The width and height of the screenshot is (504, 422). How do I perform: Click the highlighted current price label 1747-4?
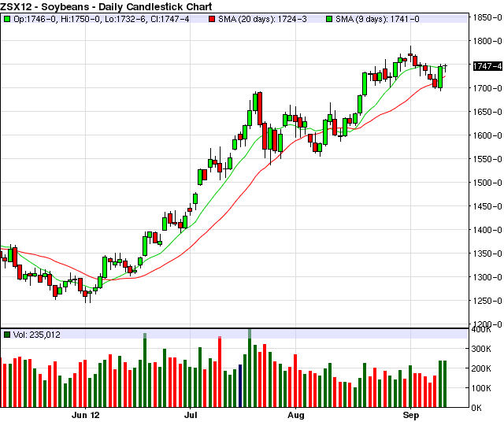click(487, 66)
